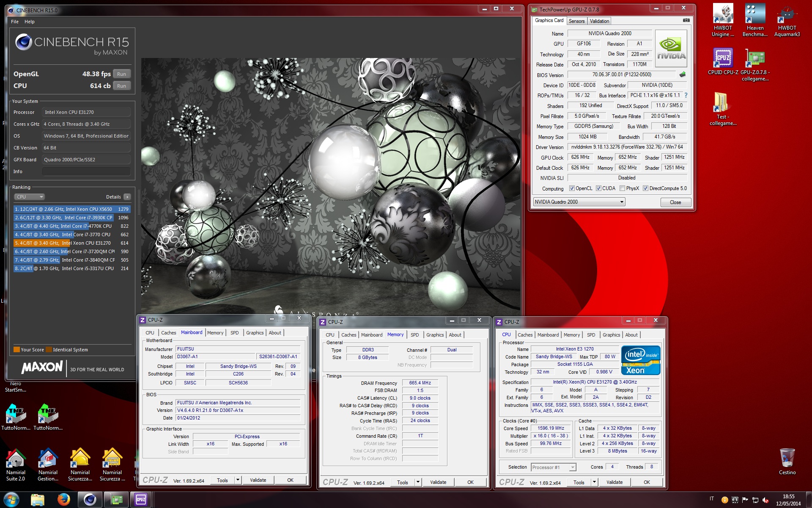
Task: Open NVIDIA Quadro 2000 GPU dropdown
Action: 579,202
